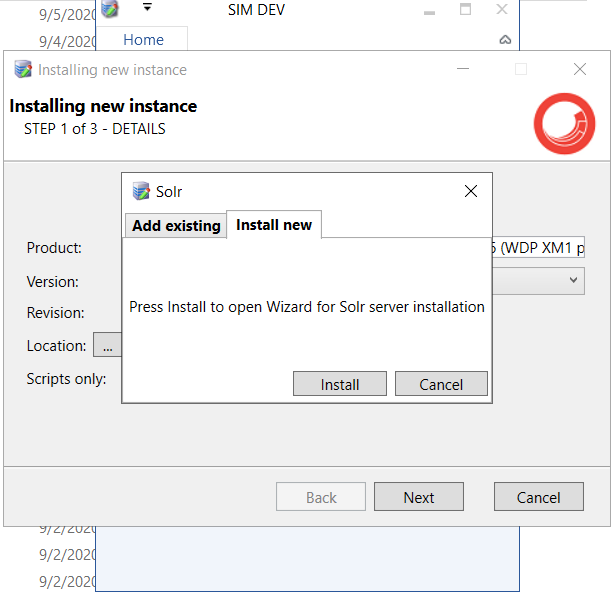This screenshot has height=594, width=615.
Task: Click the Solr dialog title icon
Action: [x=141, y=191]
